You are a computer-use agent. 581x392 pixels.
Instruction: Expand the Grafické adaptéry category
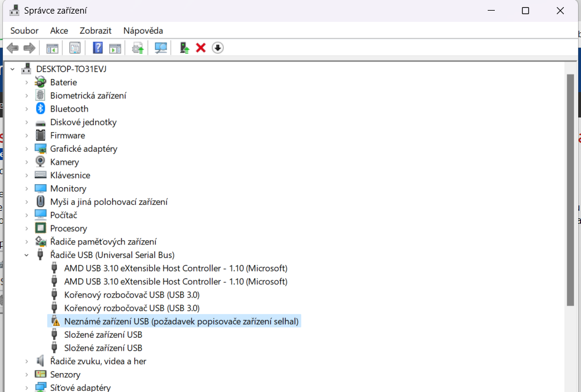coord(27,149)
